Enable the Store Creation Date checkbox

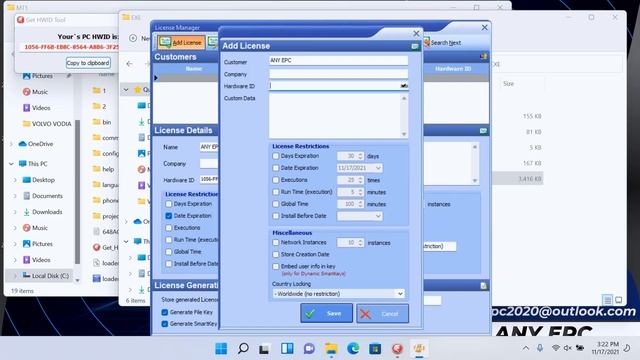[276, 254]
